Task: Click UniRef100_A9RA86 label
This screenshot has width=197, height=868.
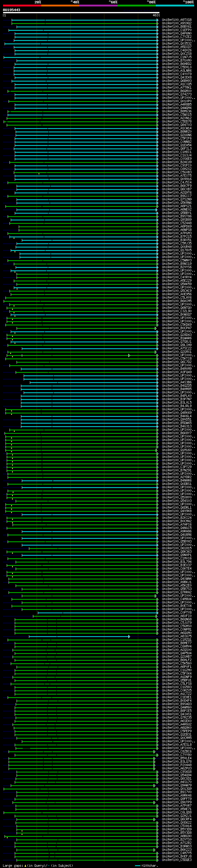Action: (176, 531)
